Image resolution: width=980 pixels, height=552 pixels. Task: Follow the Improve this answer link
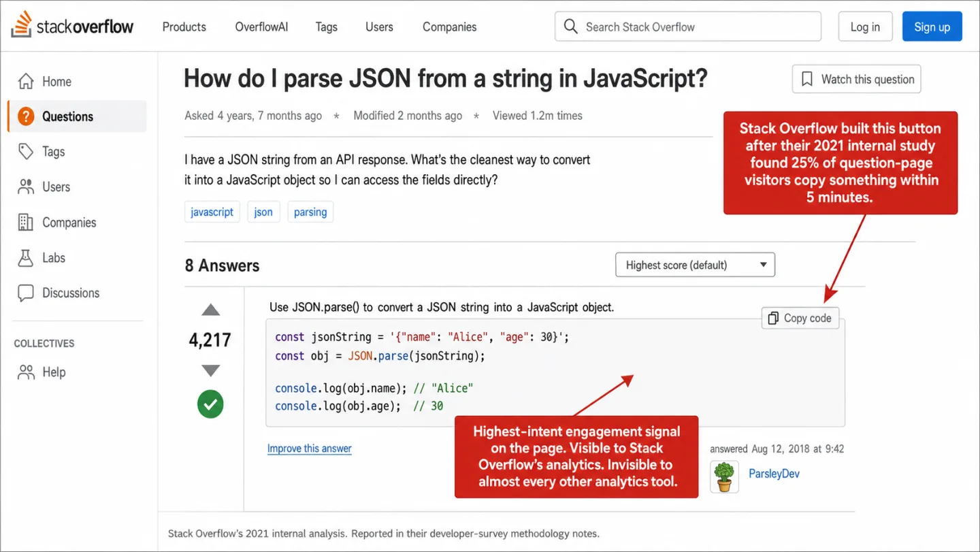(x=310, y=449)
